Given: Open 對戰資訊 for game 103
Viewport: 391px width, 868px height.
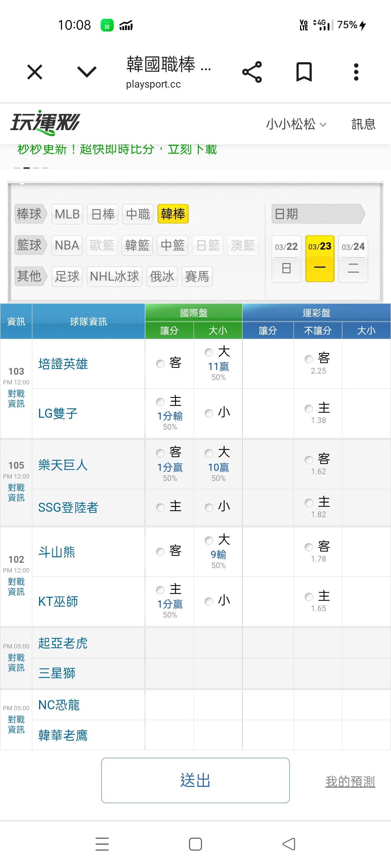Looking at the screenshot, I should [16, 399].
